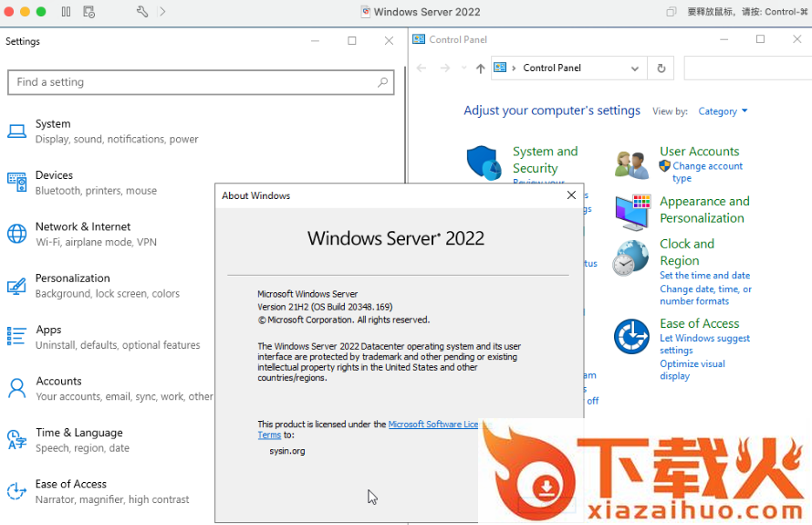This screenshot has width=812, height=525.
Task: Click Control Panel search box
Action: [x=748, y=68]
